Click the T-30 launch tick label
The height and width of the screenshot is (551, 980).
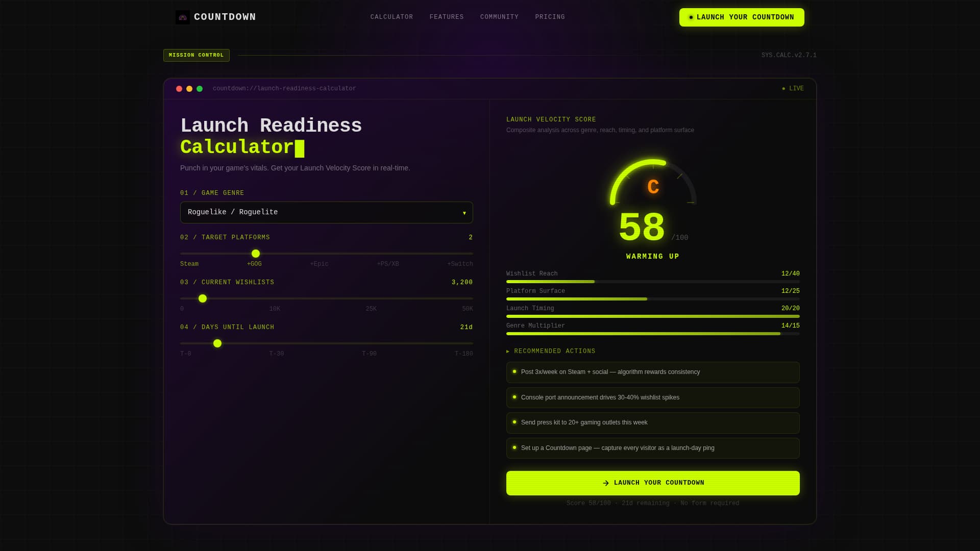point(277,354)
